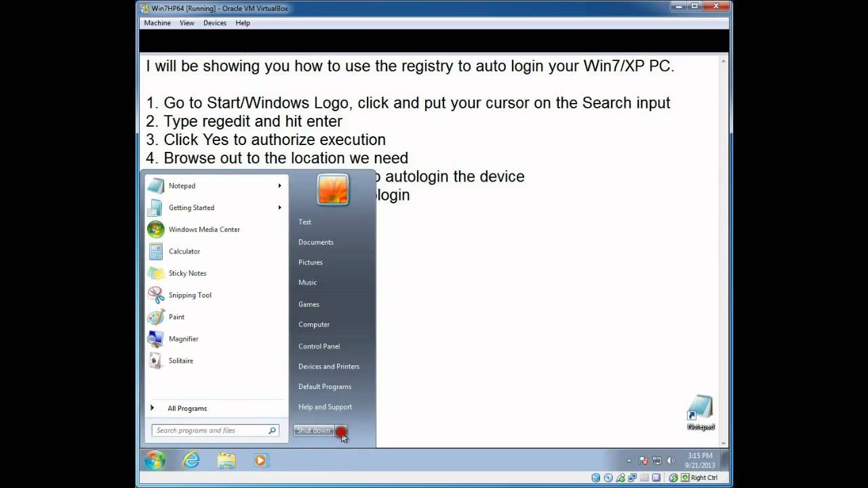
Task: Click VirtualBox video capture status icon
Action: pos(656,478)
